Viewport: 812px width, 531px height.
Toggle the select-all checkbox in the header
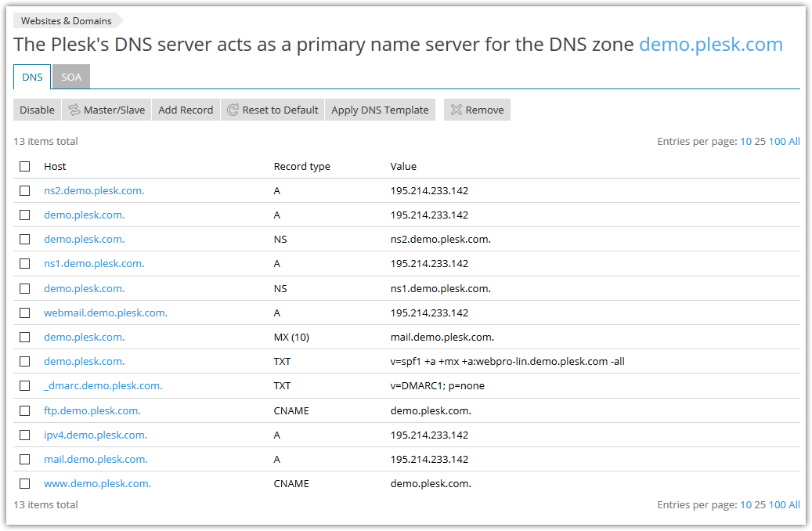point(24,166)
